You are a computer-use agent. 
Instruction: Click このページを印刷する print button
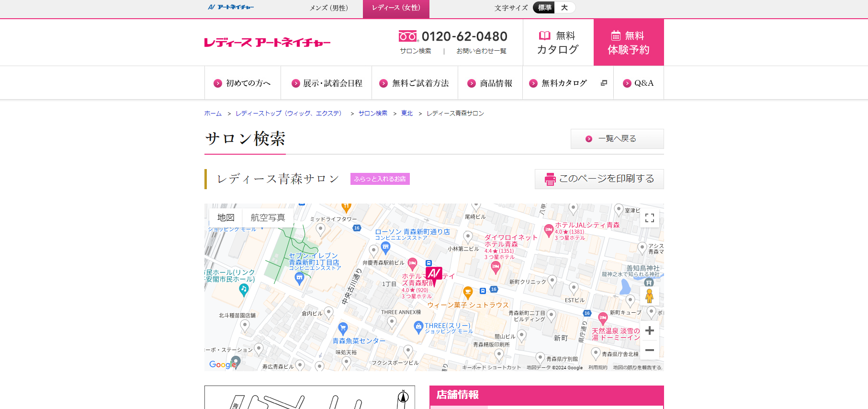(x=599, y=179)
